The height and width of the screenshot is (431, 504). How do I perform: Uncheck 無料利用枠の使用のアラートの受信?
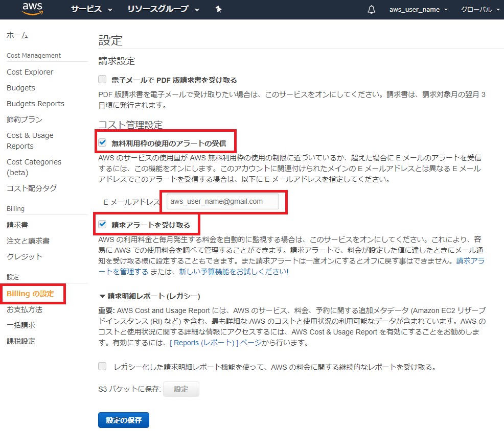(102, 142)
